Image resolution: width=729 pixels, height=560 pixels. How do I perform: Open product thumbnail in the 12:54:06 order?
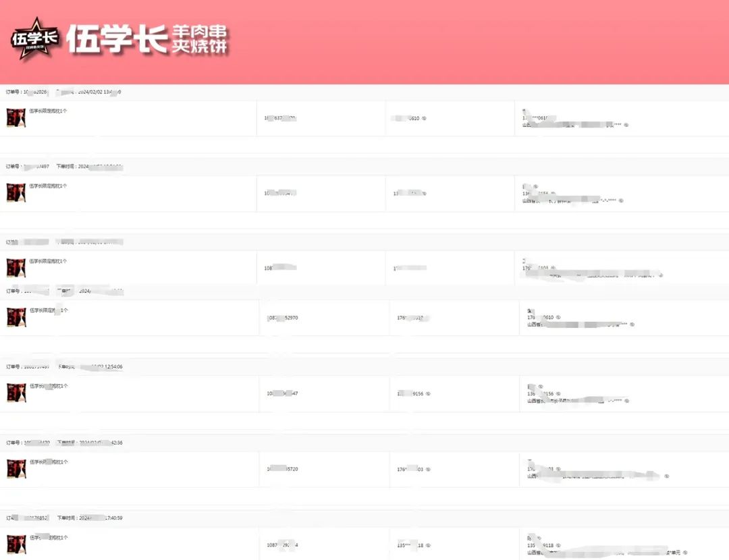point(16,393)
